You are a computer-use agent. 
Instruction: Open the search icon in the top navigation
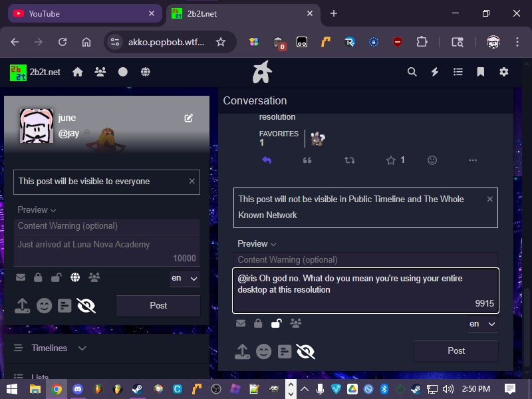412,72
